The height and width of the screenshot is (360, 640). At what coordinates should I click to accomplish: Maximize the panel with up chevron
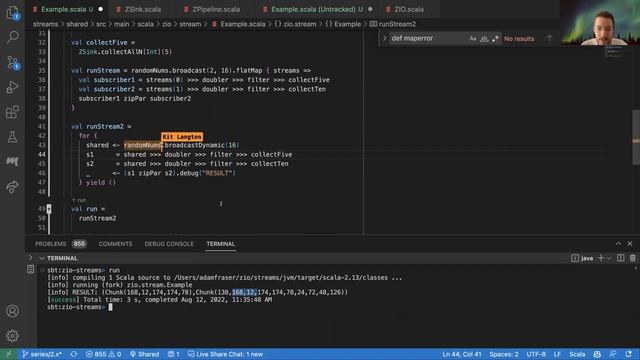pyautogui.click(x=618, y=244)
